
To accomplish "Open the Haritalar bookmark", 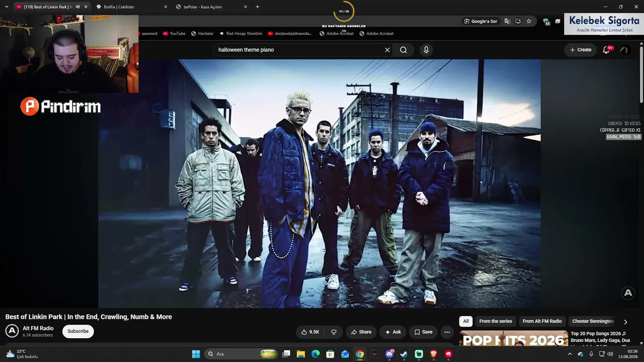I will (202, 34).
